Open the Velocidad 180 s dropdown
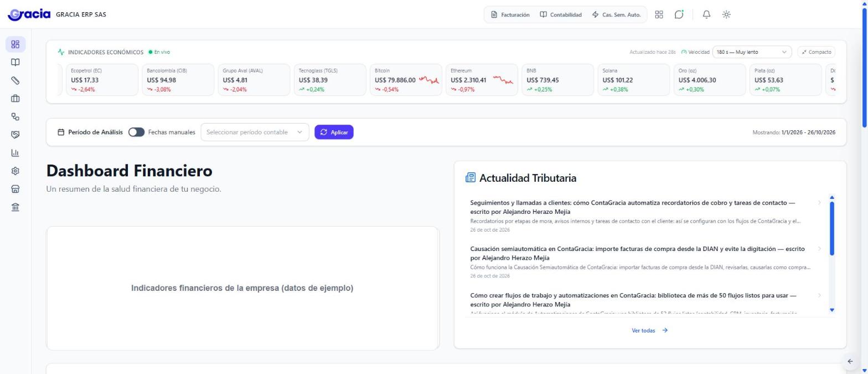868x374 pixels. coord(752,52)
